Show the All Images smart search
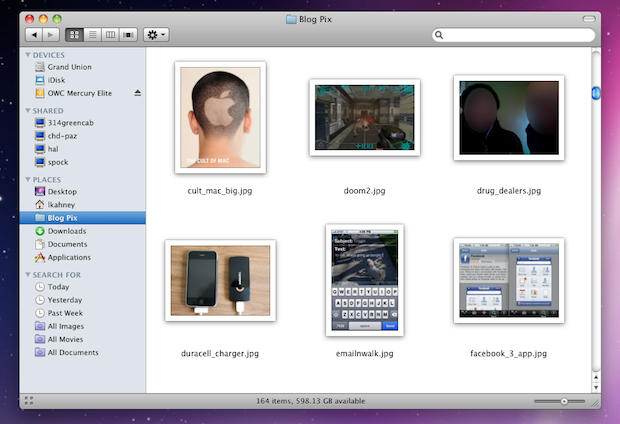620x424 pixels. 67,326
